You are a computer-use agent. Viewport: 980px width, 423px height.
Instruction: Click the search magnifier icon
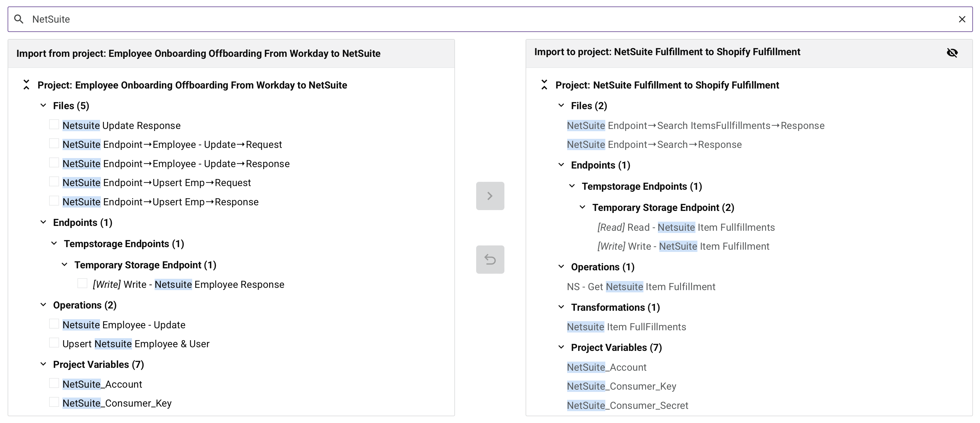click(19, 19)
